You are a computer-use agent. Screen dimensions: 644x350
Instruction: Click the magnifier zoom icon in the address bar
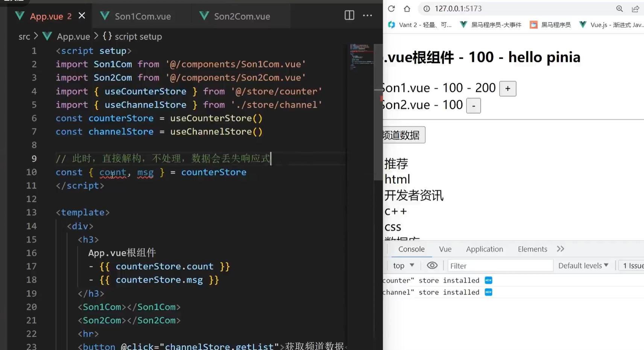(x=620, y=8)
